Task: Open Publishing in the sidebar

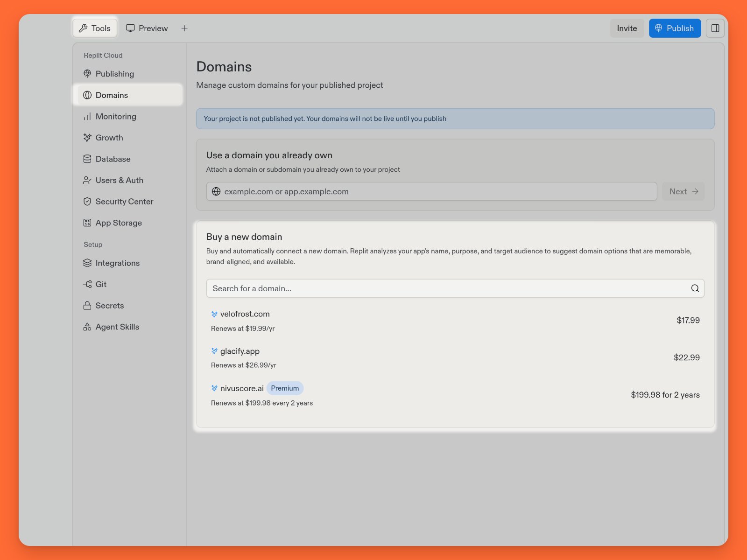Action: pos(129,74)
